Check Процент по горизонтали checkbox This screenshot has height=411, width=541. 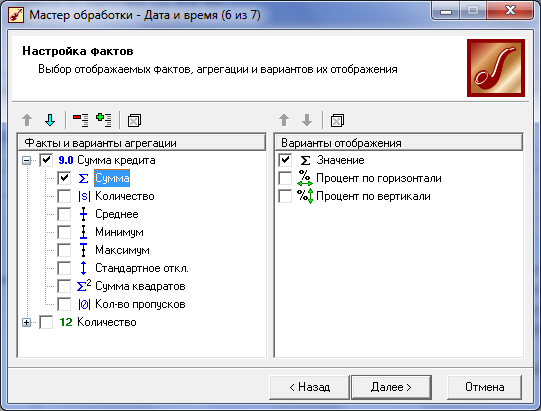click(285, 178)
